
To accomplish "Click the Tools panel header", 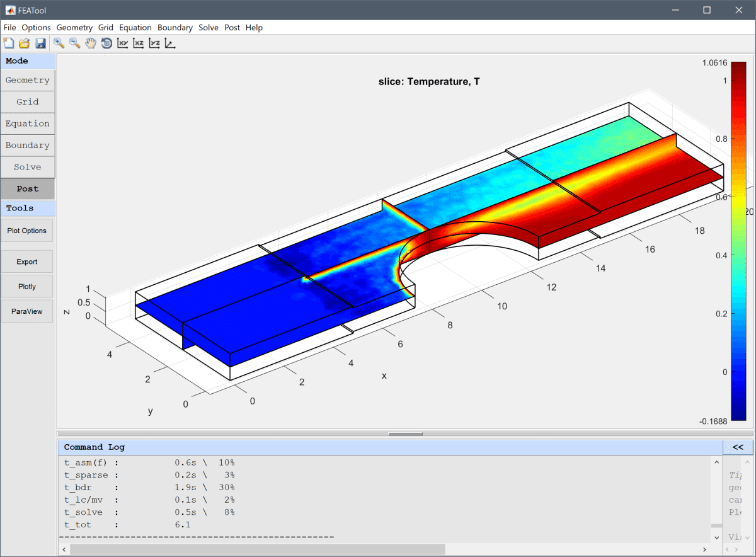I will (28, 208).
